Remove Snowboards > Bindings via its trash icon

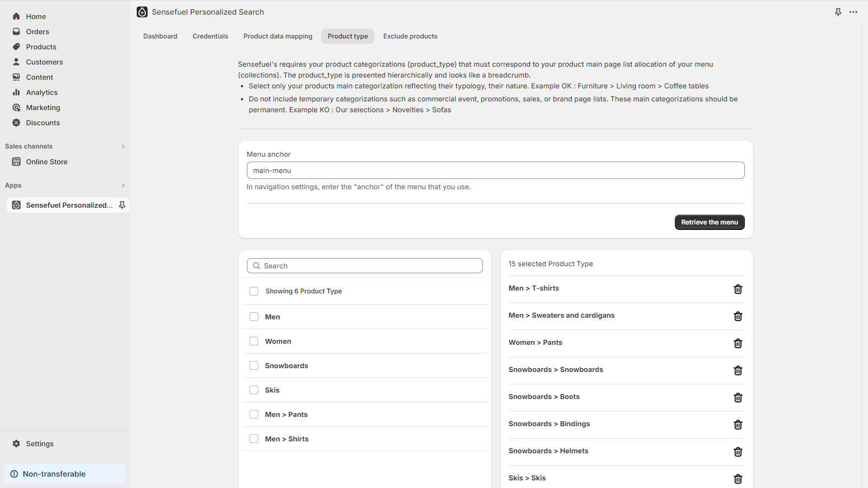[x=738, y=425]
